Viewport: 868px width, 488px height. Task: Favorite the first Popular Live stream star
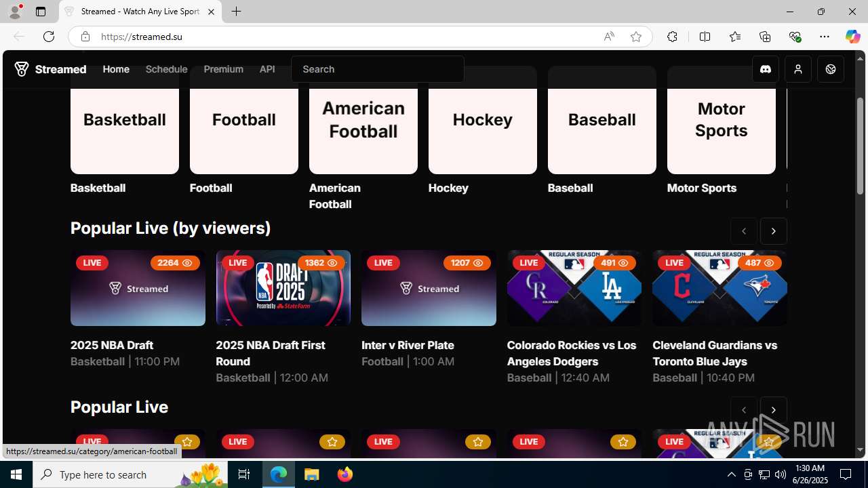[187, 442]
